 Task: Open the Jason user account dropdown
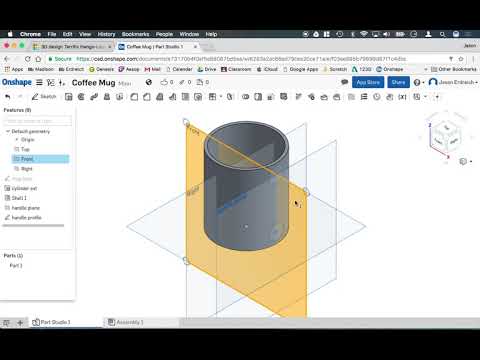click(x=453, y=82)
